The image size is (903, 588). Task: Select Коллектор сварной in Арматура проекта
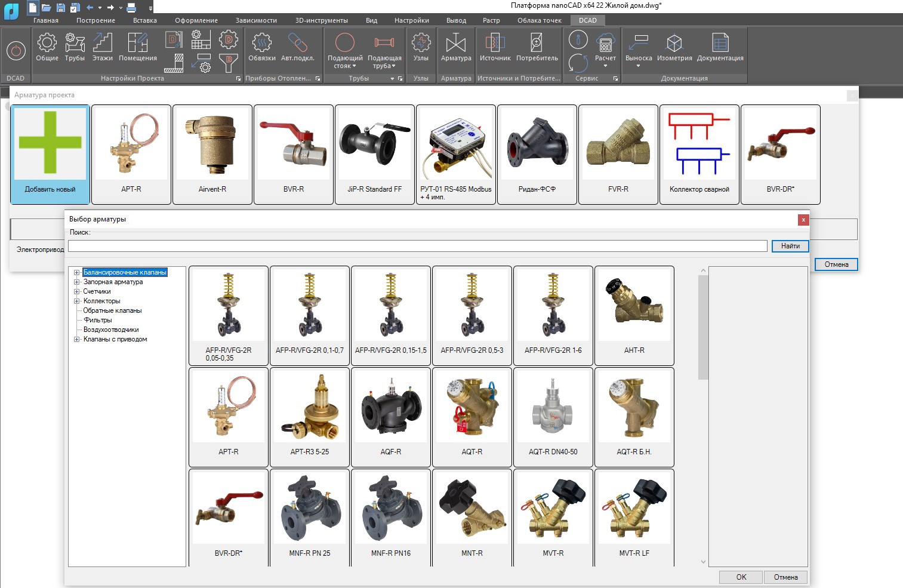tap(699, 155)
